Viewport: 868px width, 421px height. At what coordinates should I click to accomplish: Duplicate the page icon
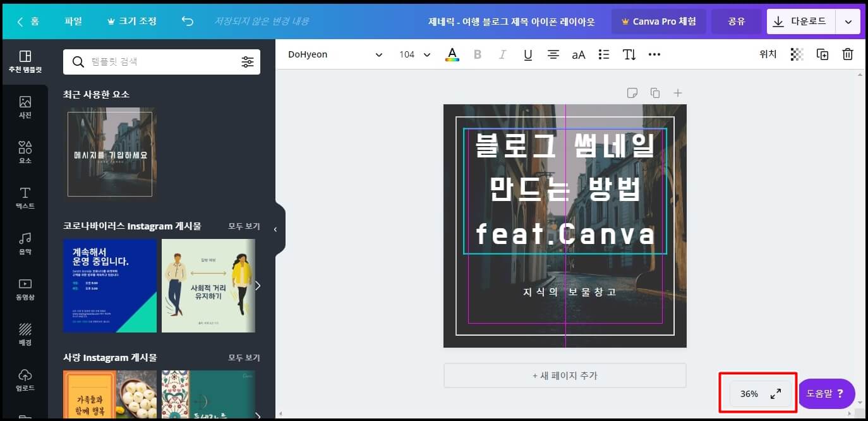(x=655, y=93)
